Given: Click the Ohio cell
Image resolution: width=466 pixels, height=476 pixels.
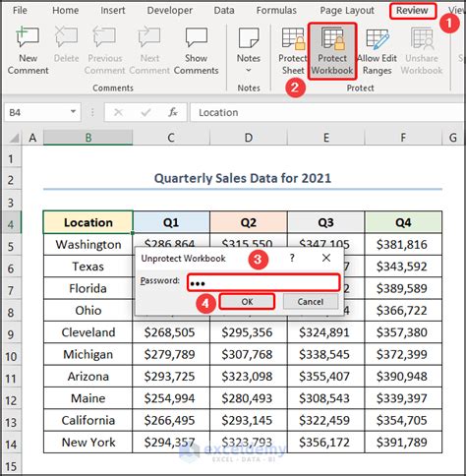Looking at the screenshot, I should 88,310.
